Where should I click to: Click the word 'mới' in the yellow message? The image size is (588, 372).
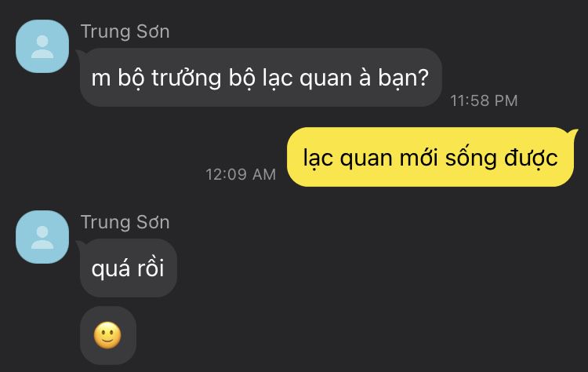[419, 158]
